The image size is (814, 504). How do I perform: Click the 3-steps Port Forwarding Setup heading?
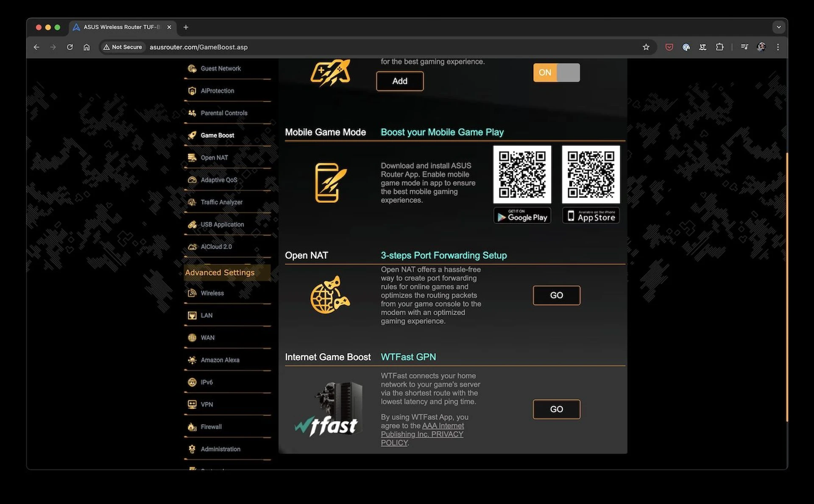pyautogui.click(x=443, y=255)
